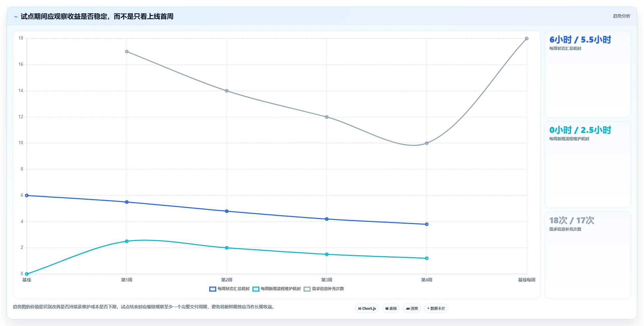Click the cyan data point at 第2周

point(227,248)
